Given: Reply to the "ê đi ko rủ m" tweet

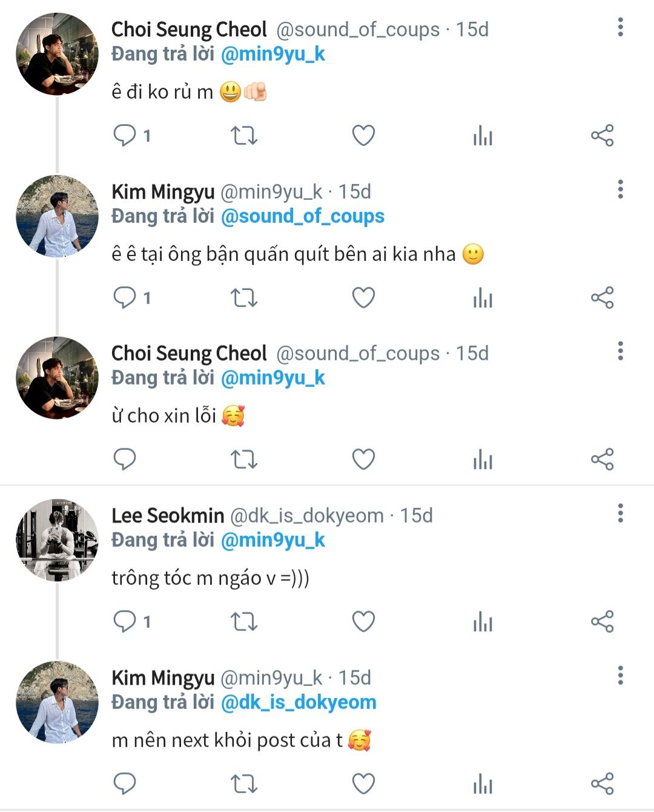Looking at the screenshot, I should tap(125, 136).
